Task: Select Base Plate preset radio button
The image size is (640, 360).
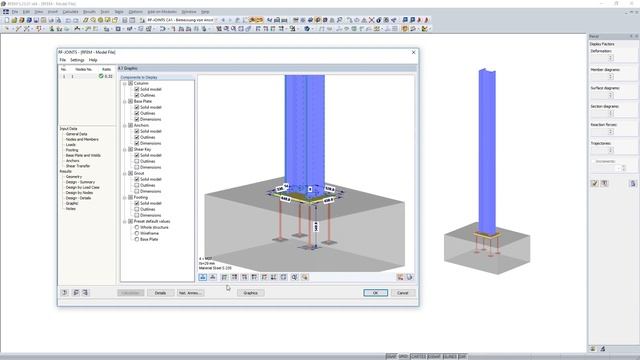Action: pyautogui.click(x=137, y=239)
